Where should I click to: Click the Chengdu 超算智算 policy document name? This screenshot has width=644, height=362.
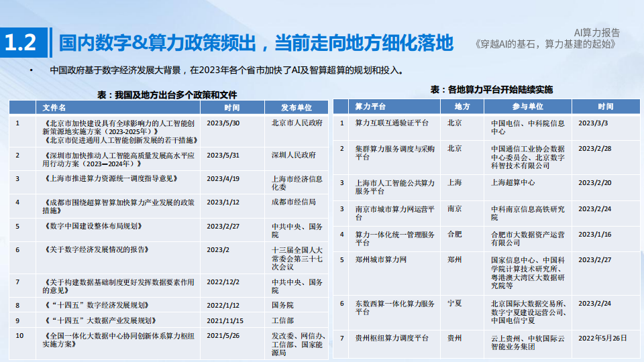click(x=118, y=206)
